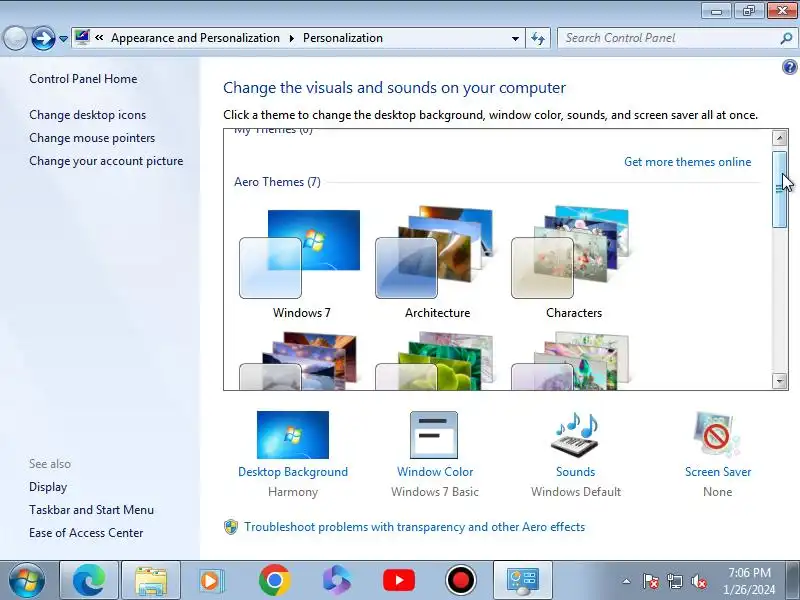Click the search magnifier icon
The image size is (800, 600).
pos(786,38)
